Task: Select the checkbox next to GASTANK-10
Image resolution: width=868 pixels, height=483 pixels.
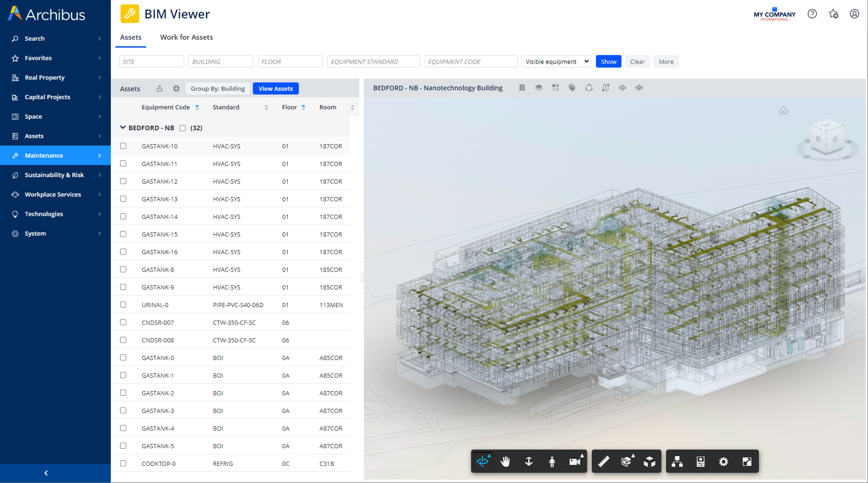Action: [x=123, y=145]
